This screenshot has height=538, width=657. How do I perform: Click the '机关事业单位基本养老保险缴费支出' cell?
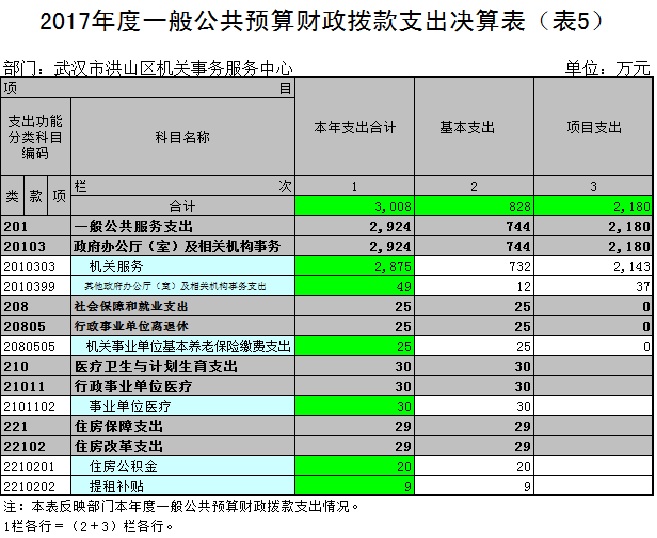[187, 346]
